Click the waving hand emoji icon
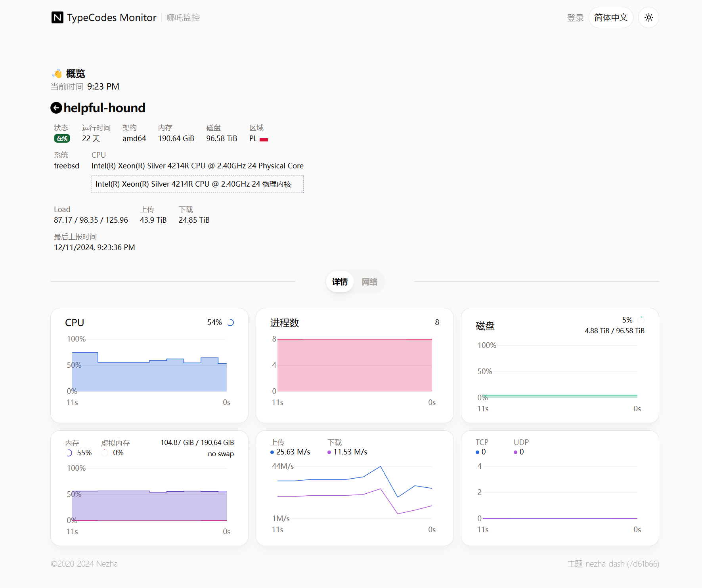Image resolution: width=702 pixels, height=588 pixels. click(57, 74)
